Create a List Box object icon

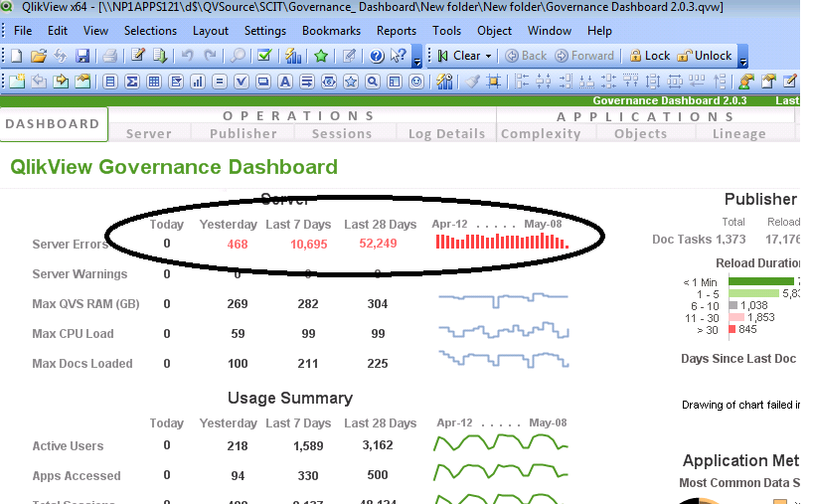109,82
